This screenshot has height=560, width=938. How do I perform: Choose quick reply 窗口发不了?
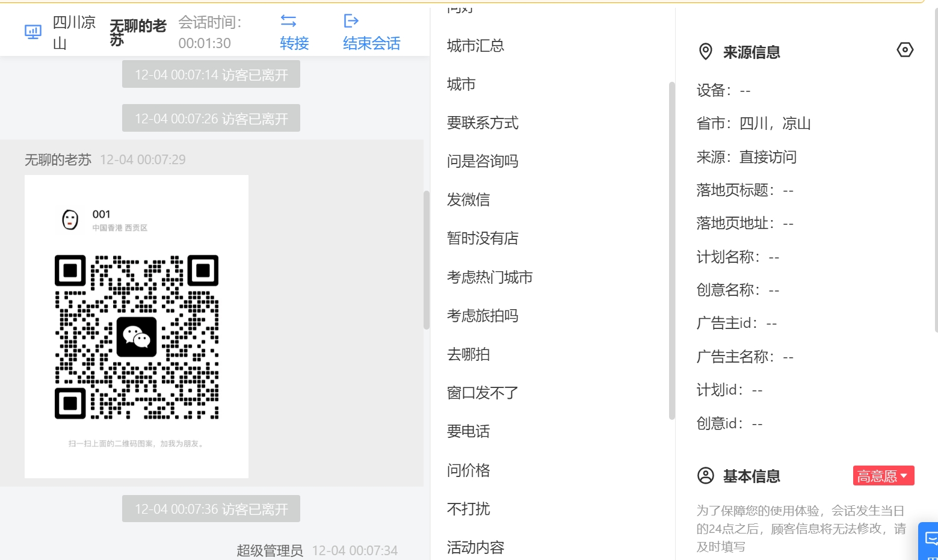[x=483, y=393]
